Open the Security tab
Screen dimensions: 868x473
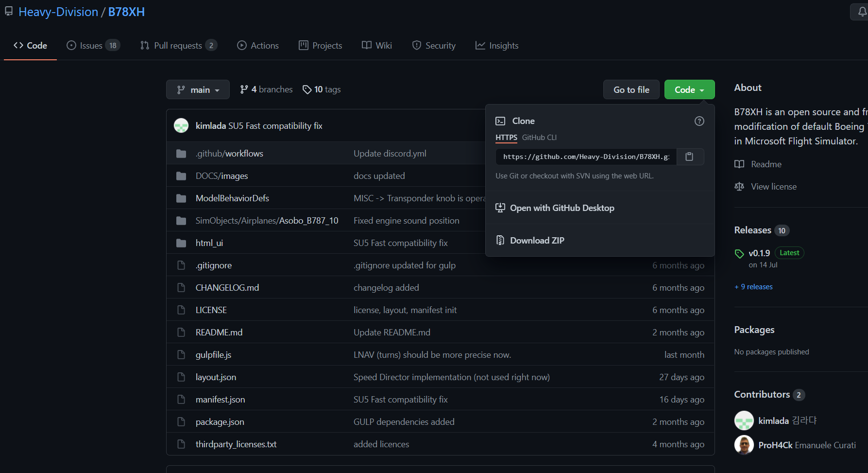tap(434, 46)
